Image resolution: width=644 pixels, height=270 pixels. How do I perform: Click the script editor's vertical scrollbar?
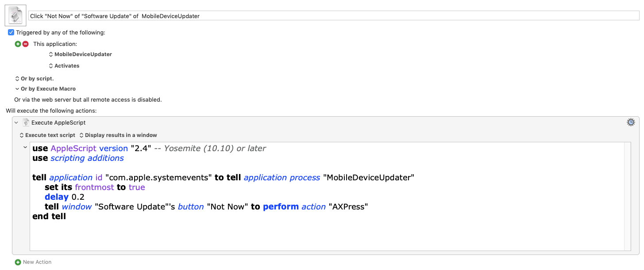pyautogui.click(x=627, y=196)
